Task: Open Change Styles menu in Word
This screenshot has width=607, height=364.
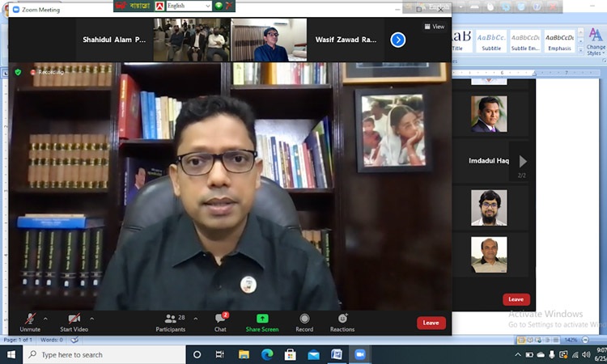Action: click(596, 42)
